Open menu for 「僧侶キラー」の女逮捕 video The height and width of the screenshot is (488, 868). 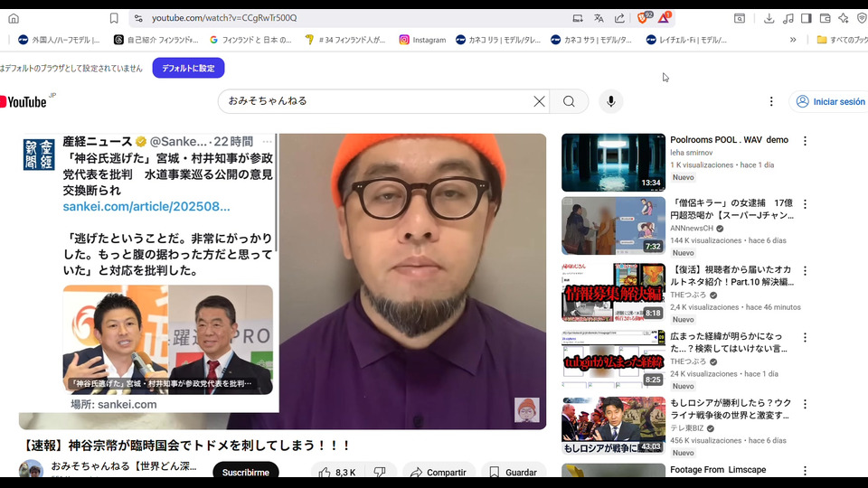click(x=805, y=204)
